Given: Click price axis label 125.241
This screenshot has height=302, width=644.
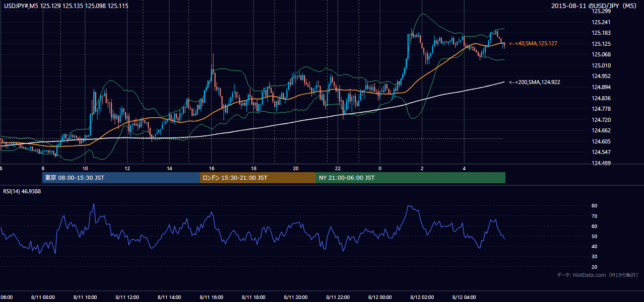Looking at the screenshot, I should tap(602, 22).
